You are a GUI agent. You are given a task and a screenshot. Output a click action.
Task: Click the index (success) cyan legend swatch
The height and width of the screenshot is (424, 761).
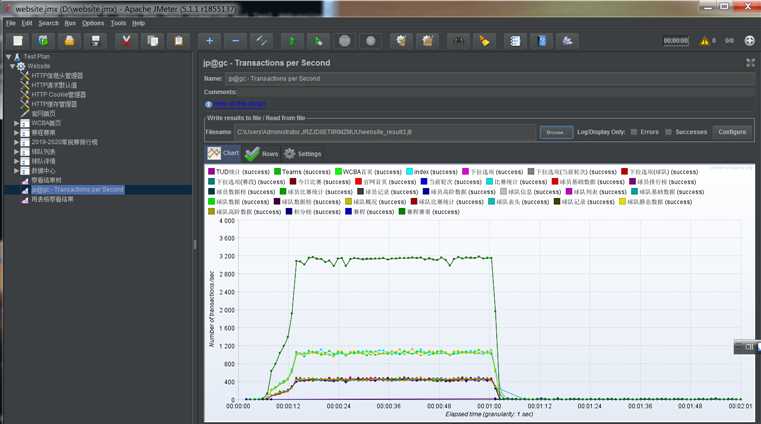(x=409, y=171)
